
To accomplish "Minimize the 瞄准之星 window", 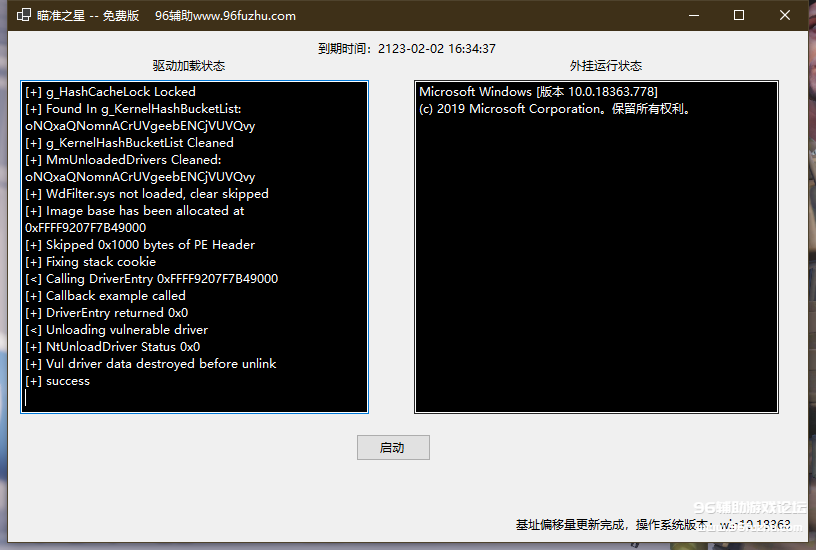I will [692, 15].
